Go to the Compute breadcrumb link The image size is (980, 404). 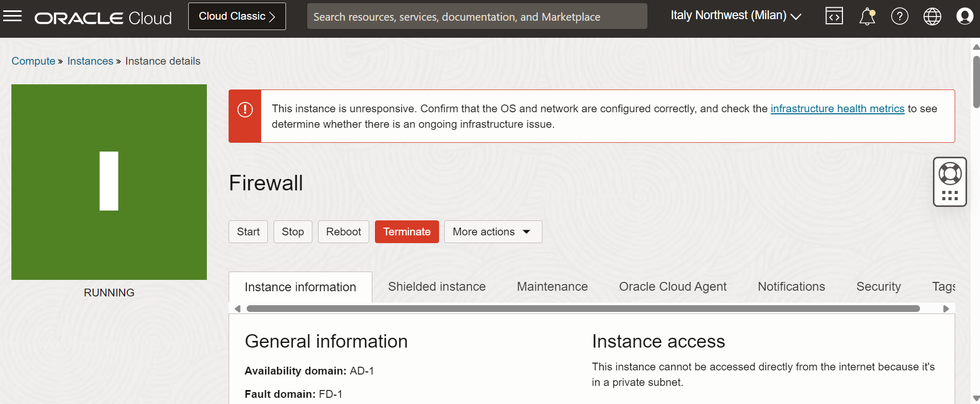(x=34, y=61)
